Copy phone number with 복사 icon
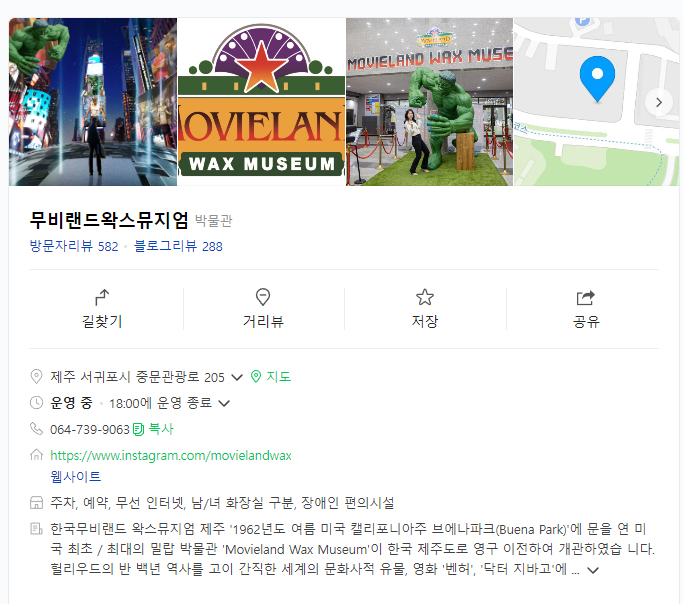This screenshot has width=683, height=604. (138, 429)
